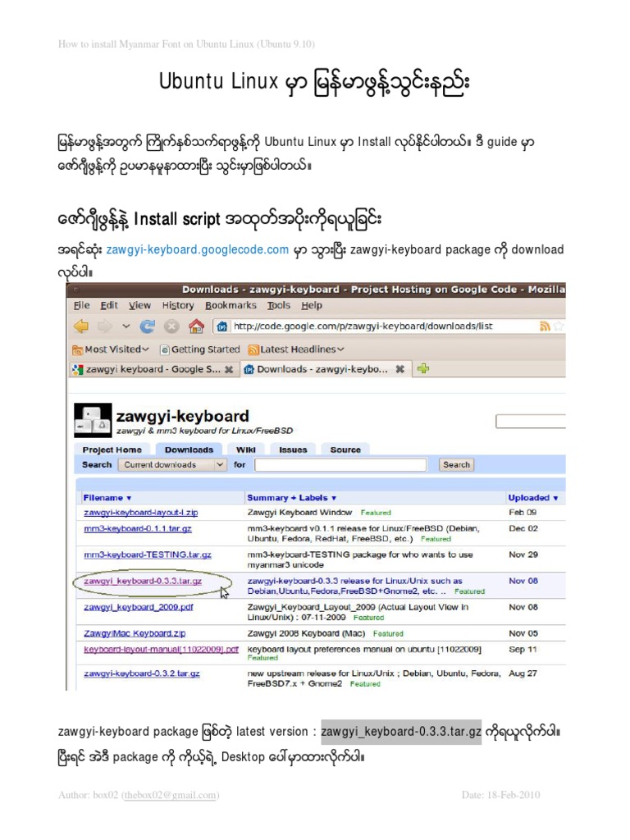Open the Current downloads dropdown
The width and height of the screenshot is (630, 840).
tap(172, 464)
